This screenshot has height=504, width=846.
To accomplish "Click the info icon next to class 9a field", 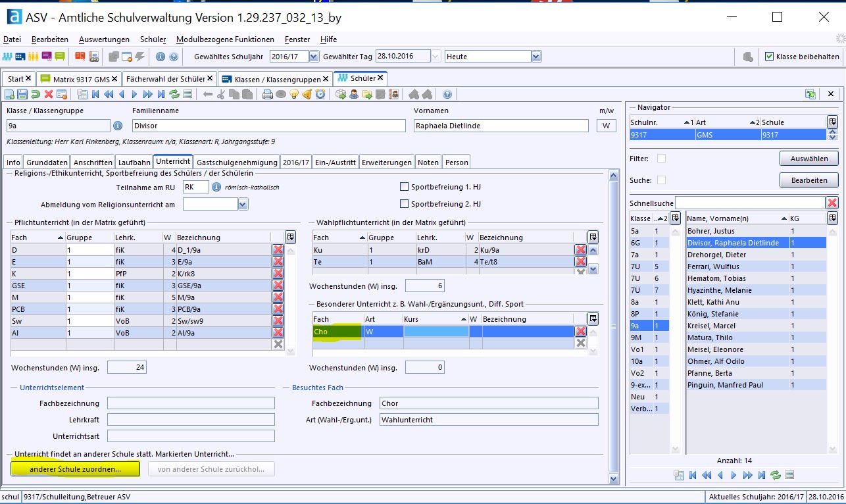I will point(118,126).
